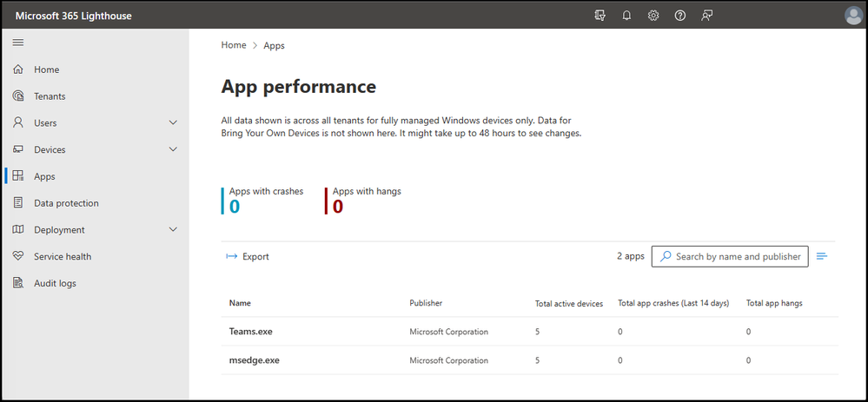Open feedback icon in header
This screenshot has width=868, height=402.
pos(707,16)
